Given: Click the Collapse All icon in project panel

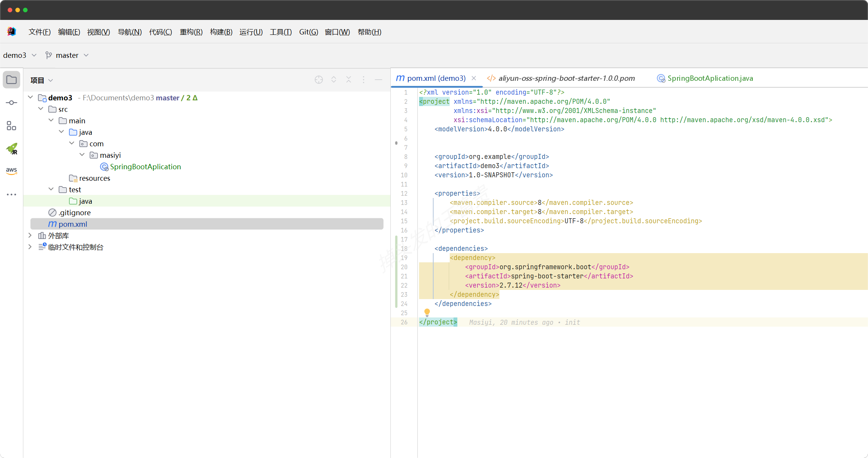Looking at the screenshot, I should click(349, 80).
